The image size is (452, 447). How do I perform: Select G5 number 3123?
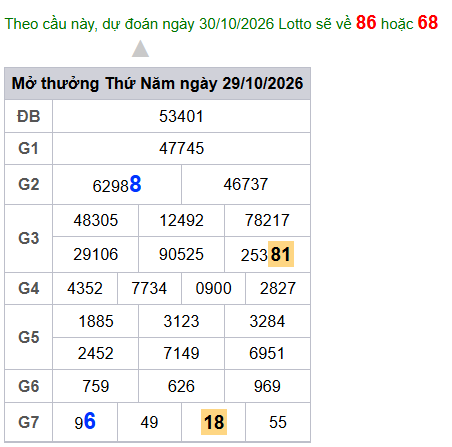pyautogui.click(x=181, y=321)
